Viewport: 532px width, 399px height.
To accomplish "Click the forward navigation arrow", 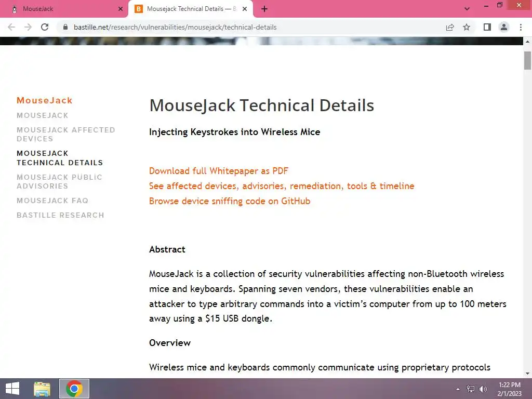I will point(28,27).
